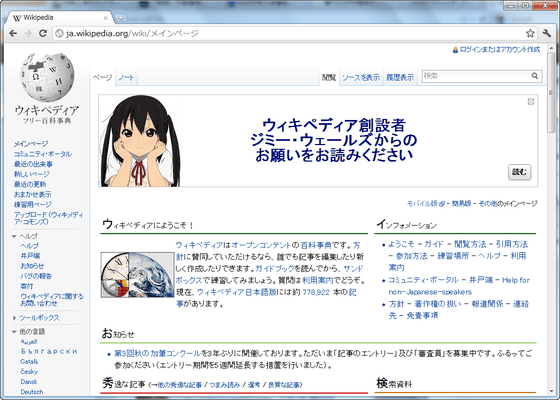Open 寄付 donation link
Screen dimensions: 560x400
click(27, 286)
